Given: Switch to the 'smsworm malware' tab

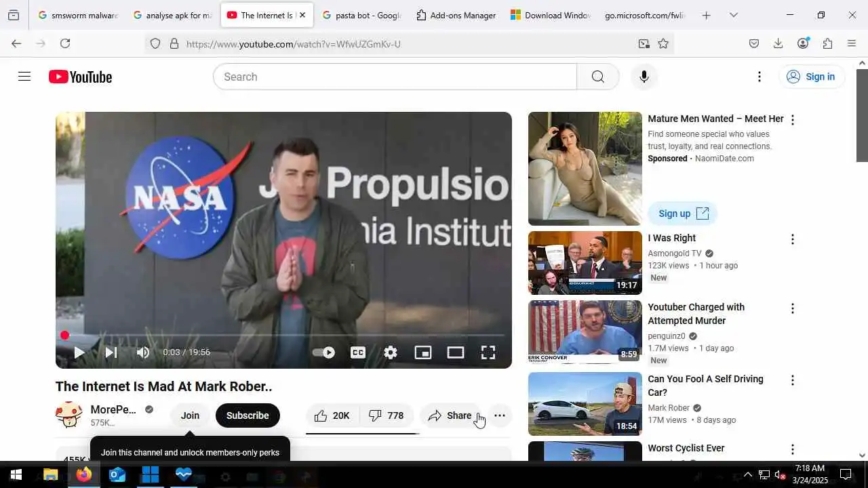Looking at the screenshot, I should coord(78,15).
